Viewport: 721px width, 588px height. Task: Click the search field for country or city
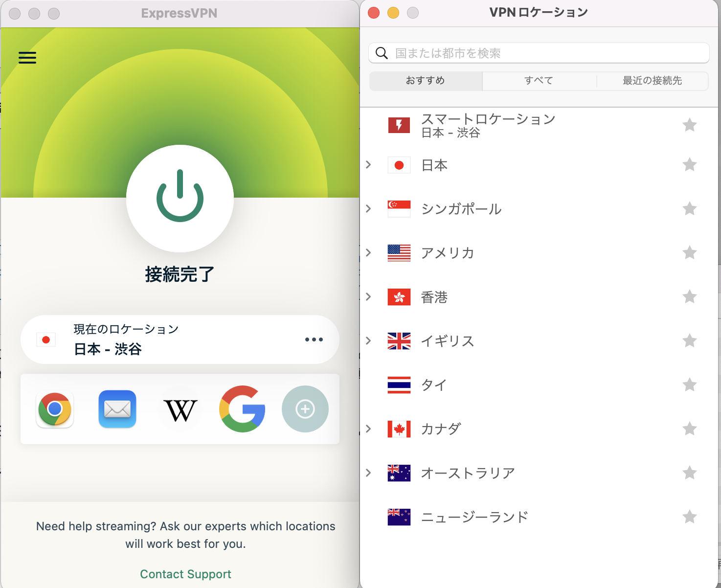coord(539,53)
